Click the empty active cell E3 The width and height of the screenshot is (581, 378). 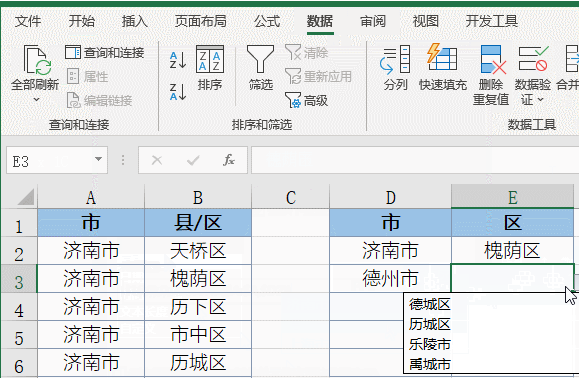click(512, 279)
